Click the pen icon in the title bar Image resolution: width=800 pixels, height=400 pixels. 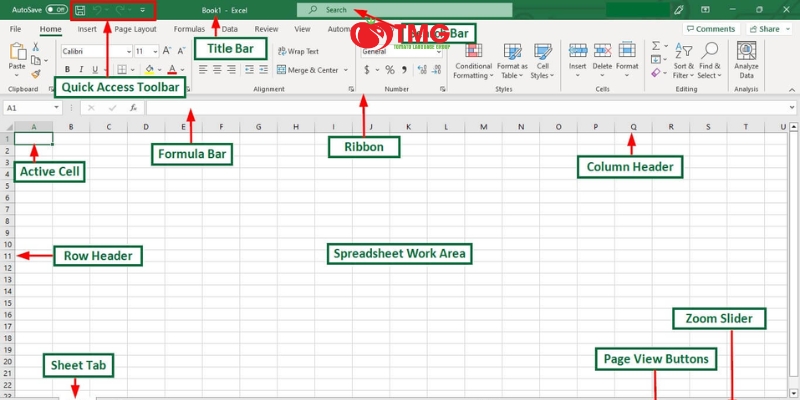(679, 10)
